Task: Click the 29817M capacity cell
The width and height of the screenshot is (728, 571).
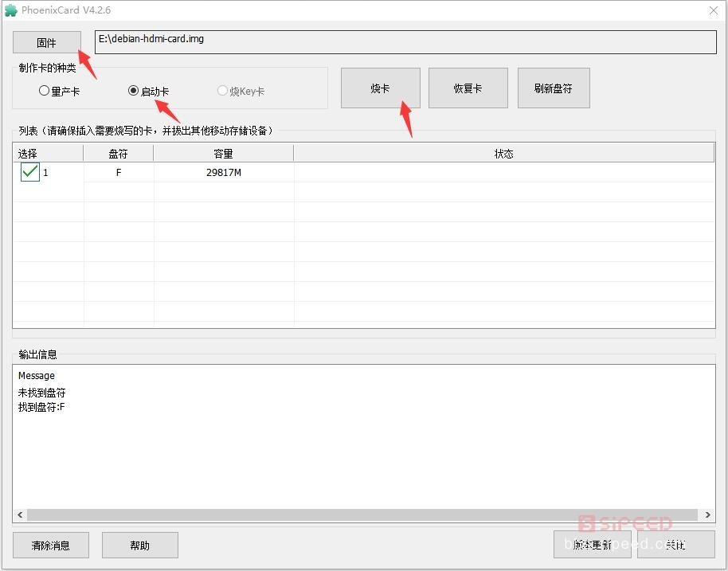Action: tap(223, 173)
